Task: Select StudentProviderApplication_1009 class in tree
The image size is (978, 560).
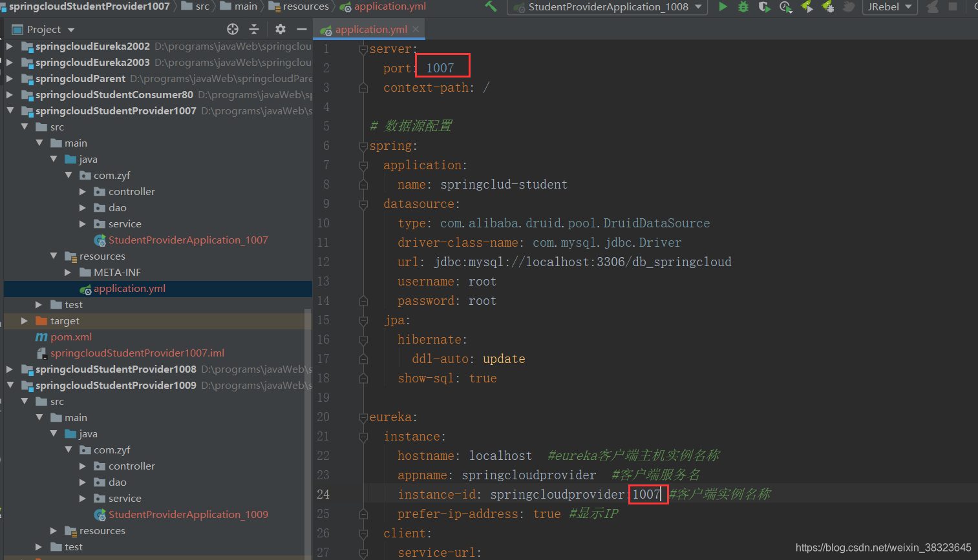Action: [x=187, y=514]
